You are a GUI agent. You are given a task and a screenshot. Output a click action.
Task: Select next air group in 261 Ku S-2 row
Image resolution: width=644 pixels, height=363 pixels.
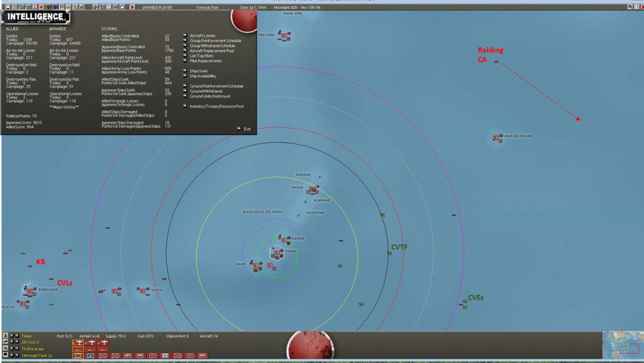pyautogui.click(x=17, y=342)
